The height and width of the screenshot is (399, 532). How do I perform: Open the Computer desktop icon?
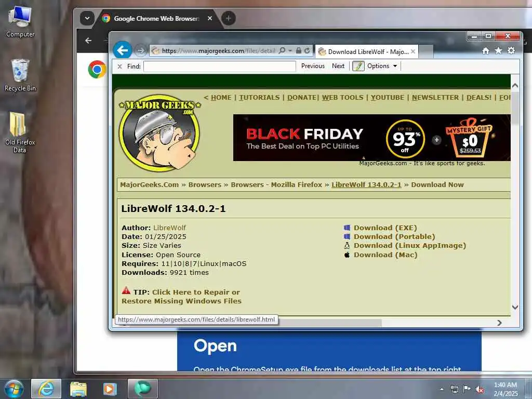coord(20,22)
